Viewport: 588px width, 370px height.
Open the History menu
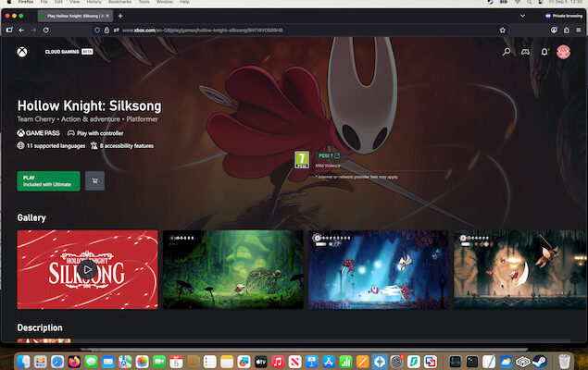coord(94,2)
